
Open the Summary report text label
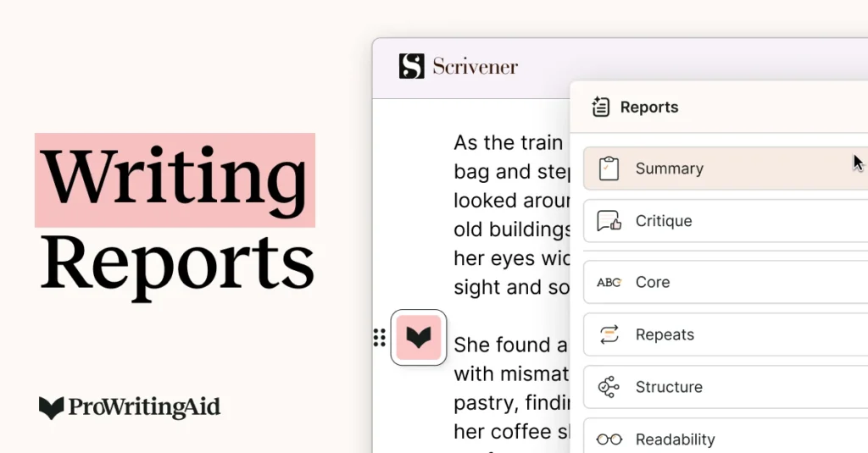point(669,168)
